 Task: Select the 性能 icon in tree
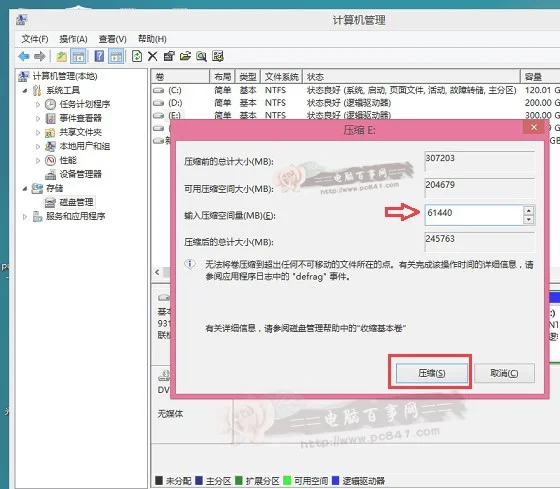(x=50, y=160)
